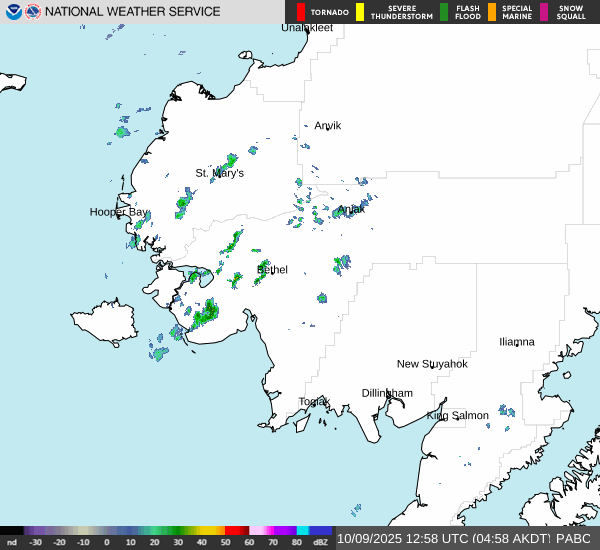This screenshot has height=550, width=600.
Task: Select the Hooper Bay label on the coast
Action: [x=118, y=212]
